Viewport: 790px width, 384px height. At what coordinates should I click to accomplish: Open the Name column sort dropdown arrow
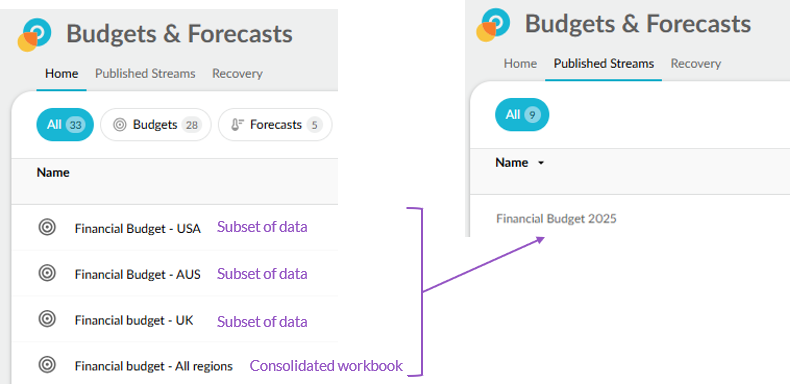click(541, 163)
